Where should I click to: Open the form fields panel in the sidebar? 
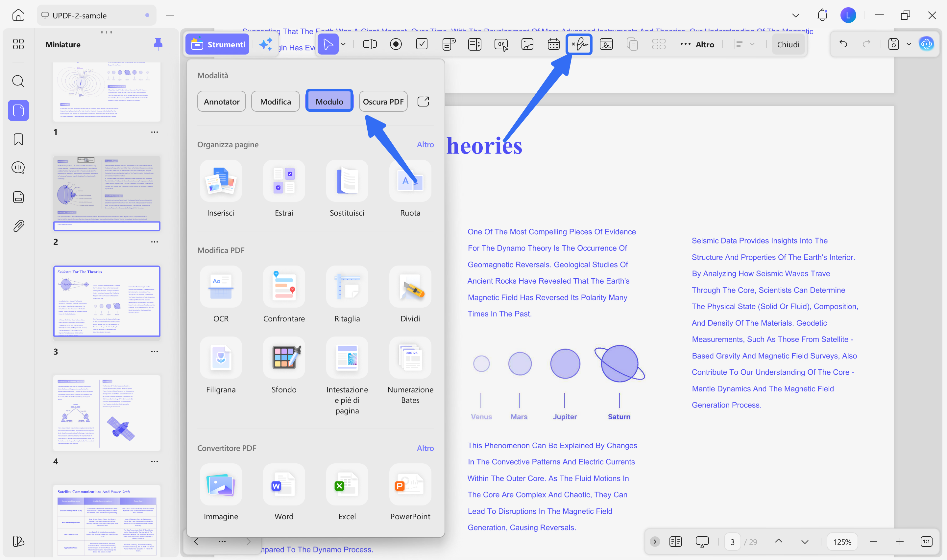coord(18,197)
